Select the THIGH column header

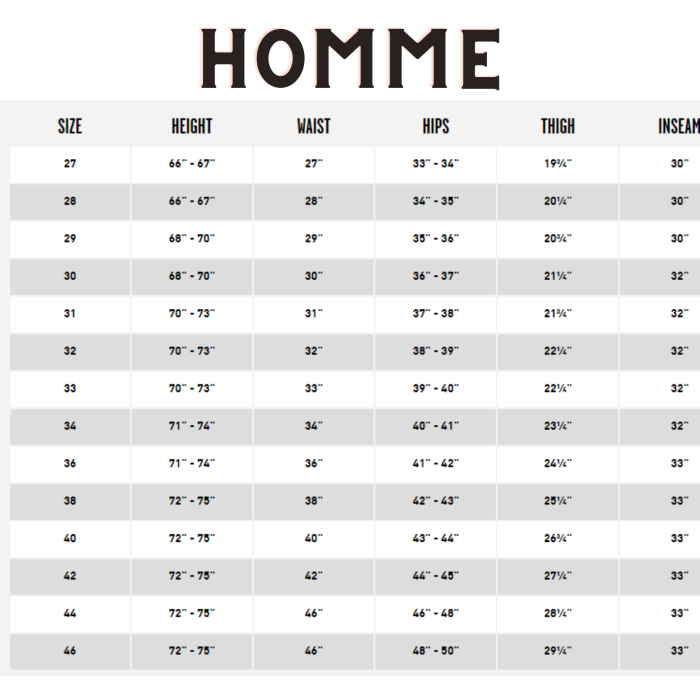pos(558,126)
